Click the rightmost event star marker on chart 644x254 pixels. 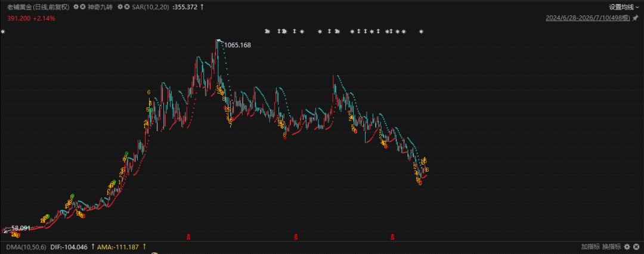tap(420, 32)
